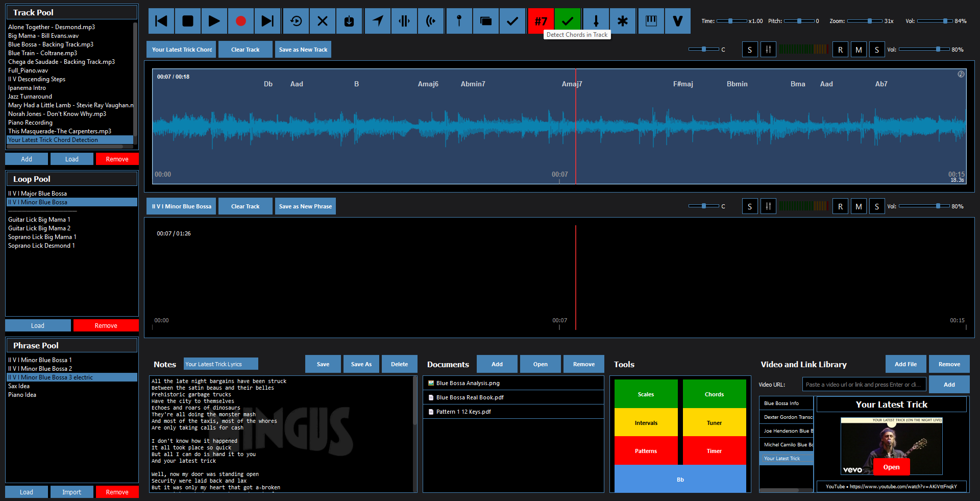Open Blue Bossa Real Book.pdf in Documents

pyautogui.click(x=470, y=397)
